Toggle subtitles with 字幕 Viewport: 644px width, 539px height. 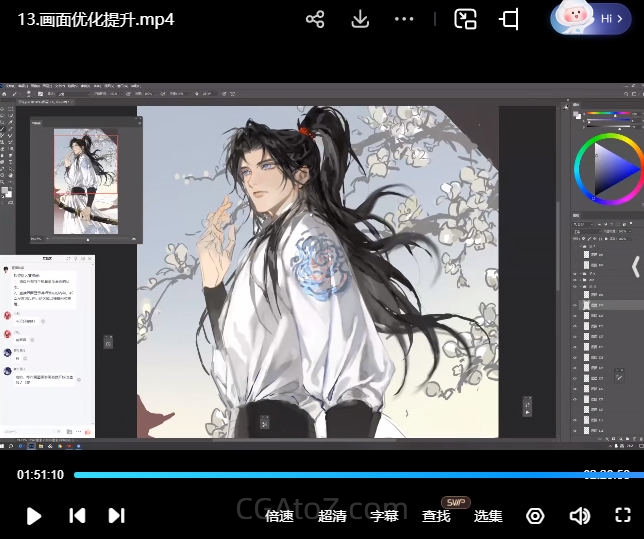click(x=384, y=516)
